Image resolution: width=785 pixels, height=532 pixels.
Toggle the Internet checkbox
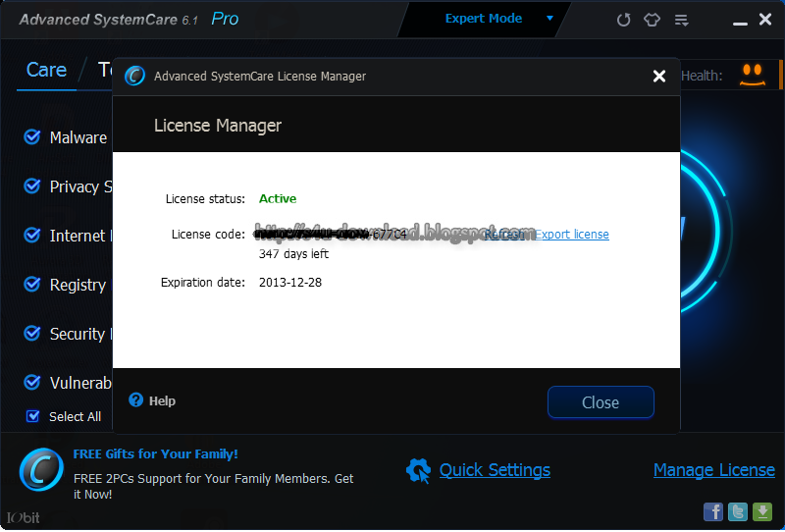pos(32,235)
